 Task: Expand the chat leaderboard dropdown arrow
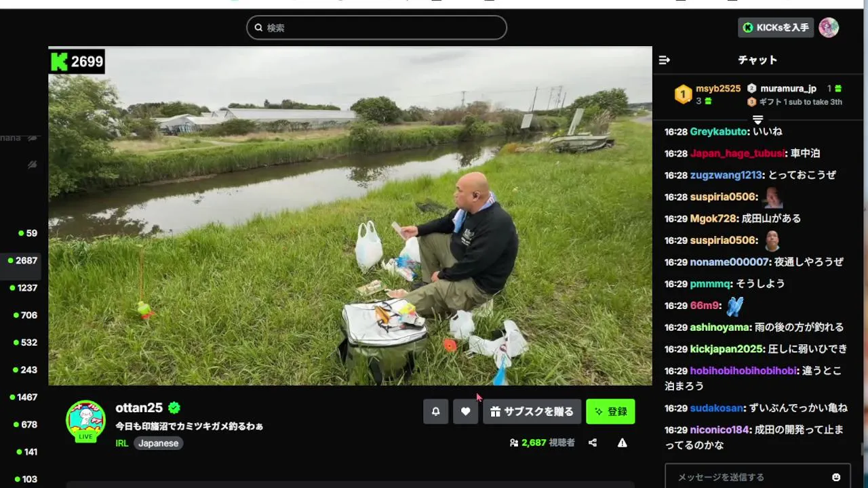758,120
